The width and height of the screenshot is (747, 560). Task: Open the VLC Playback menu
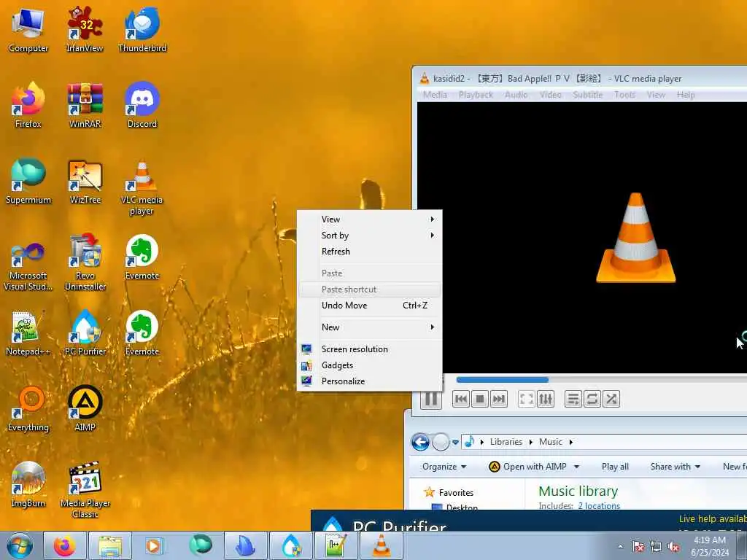[x=476, y=95]
